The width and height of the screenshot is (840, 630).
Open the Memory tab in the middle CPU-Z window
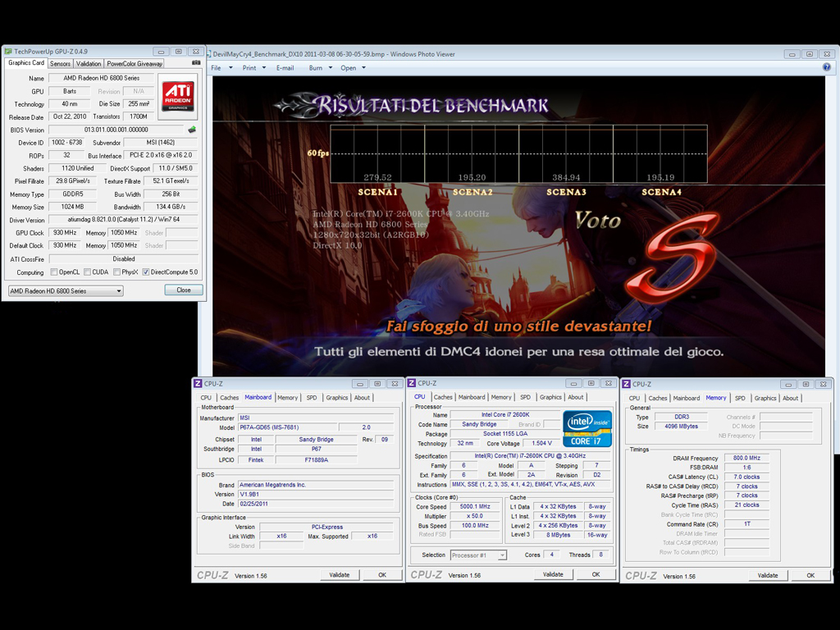(501, 397)
